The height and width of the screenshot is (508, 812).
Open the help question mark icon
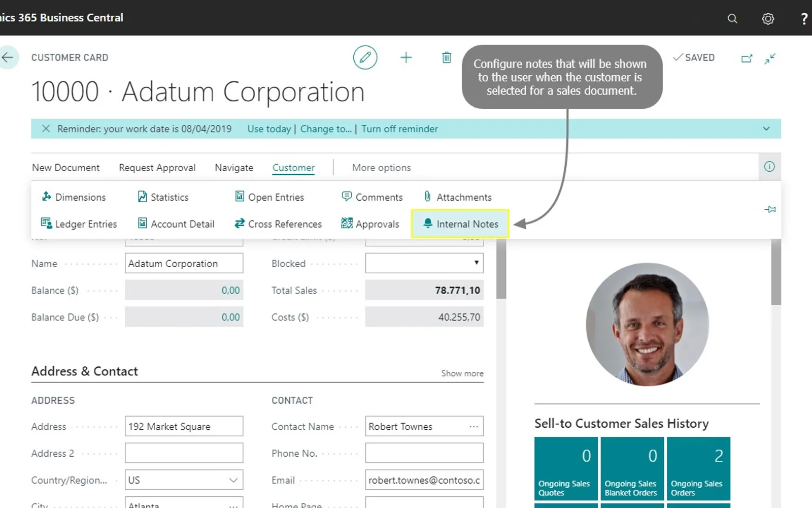(804, 19)
